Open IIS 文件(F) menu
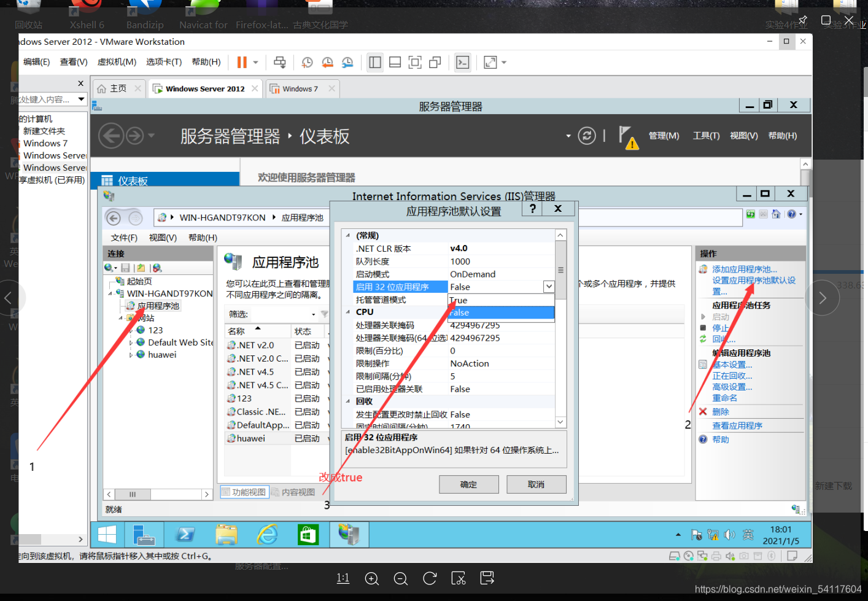The image size is (868, 601). click(124, 238)
